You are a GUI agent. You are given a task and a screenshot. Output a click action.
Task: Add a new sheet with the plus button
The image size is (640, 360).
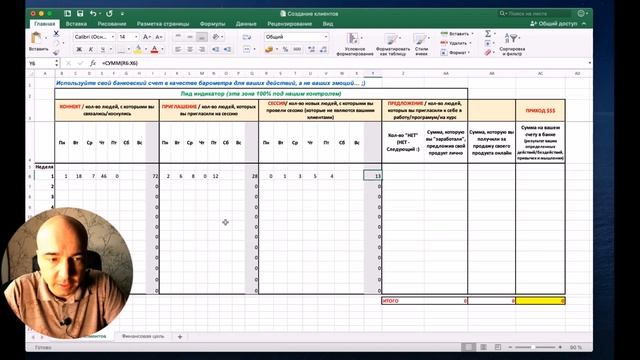coord(180,337)
